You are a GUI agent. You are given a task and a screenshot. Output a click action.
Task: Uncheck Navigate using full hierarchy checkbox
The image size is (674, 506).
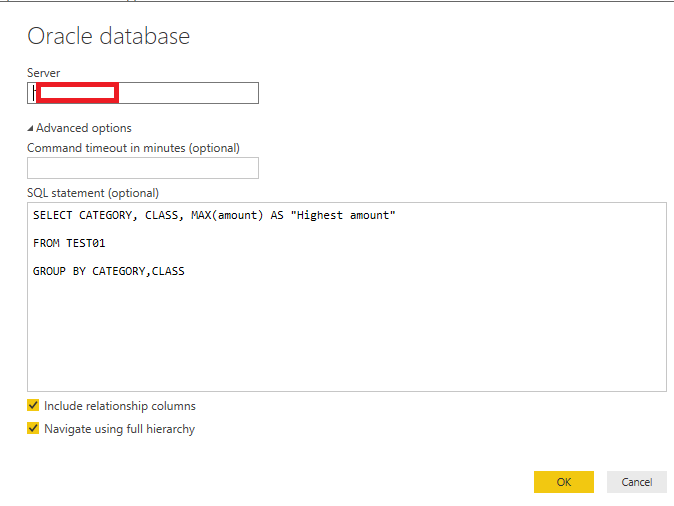[33, 428]
